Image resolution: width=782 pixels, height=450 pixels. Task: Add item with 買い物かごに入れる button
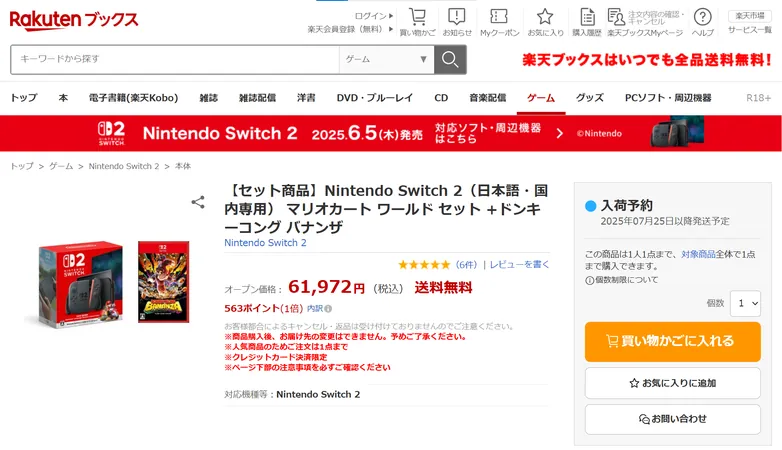point(672,341)
